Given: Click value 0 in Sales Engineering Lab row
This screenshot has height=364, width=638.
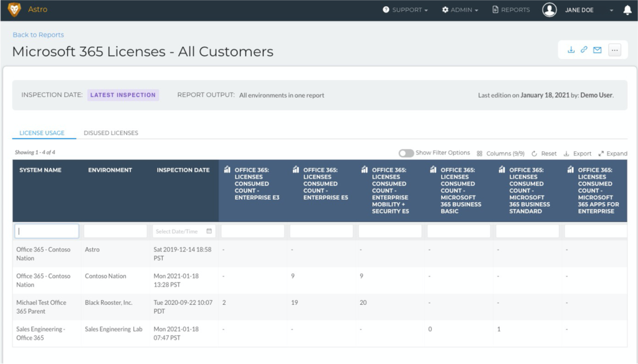Looking at the screenshot, I should tap(430, 329).
